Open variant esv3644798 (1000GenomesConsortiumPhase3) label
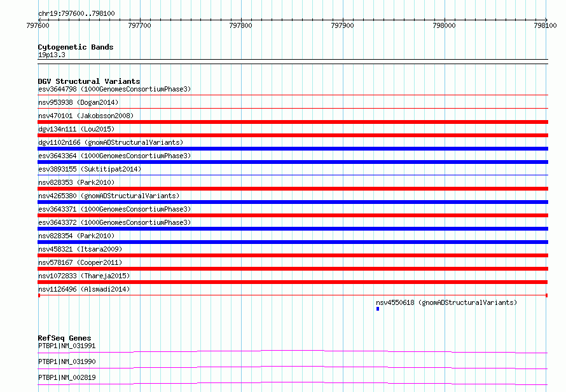This screenshot has width=566, height=392. [x=114, y=89]
